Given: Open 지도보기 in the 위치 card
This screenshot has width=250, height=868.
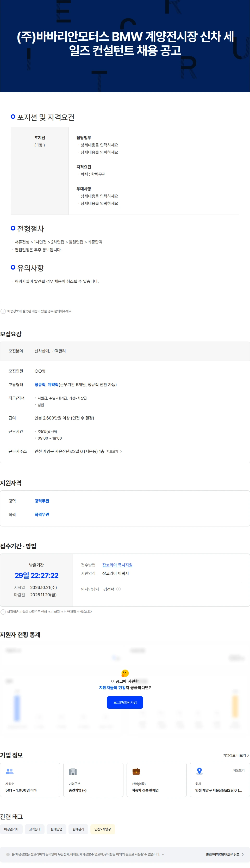Looking at the screenshot, I should pos(239,770).
